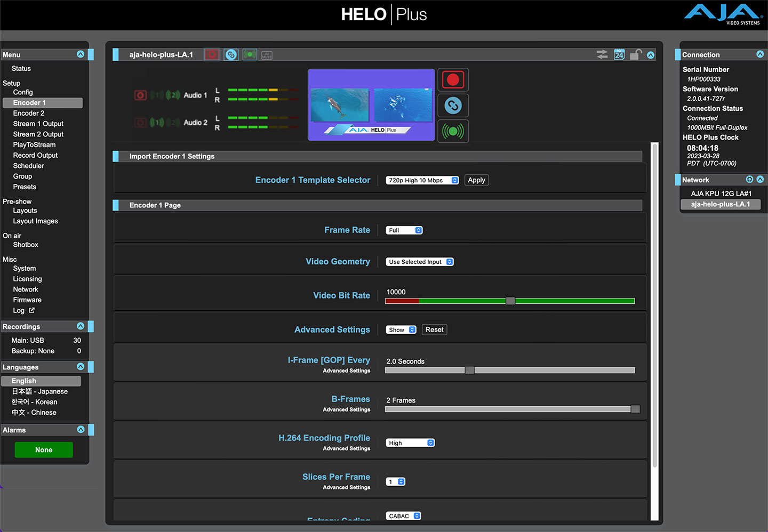Viewport: 768px width, 532px height.
Task: Open Network panel gear settings
Action: [749, 180]
